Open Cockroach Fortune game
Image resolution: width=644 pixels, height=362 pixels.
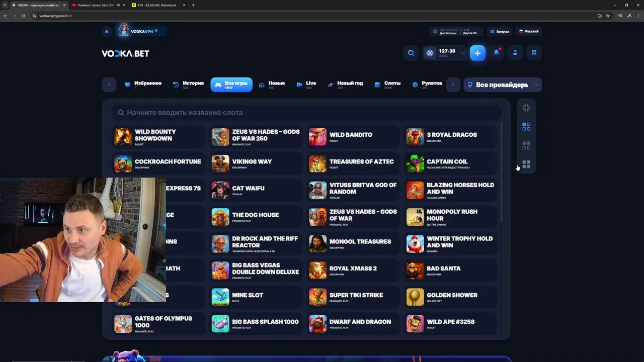[x=158, y=163]
